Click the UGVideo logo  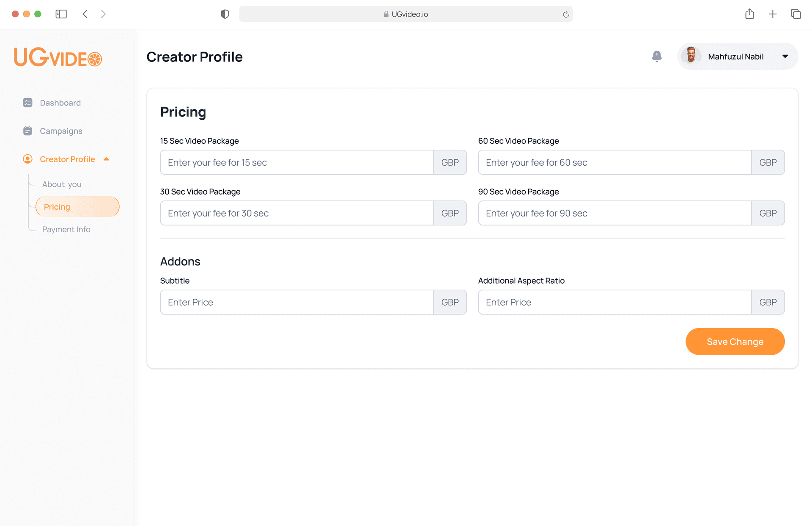pos(58,57)
